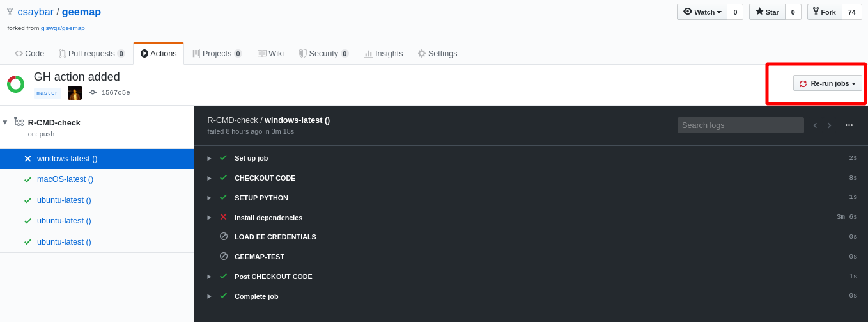This screenshot has width=868, height=322.
Task: Click the success checkmark next to macOS-latest
Action: click(x=27, y=180)
